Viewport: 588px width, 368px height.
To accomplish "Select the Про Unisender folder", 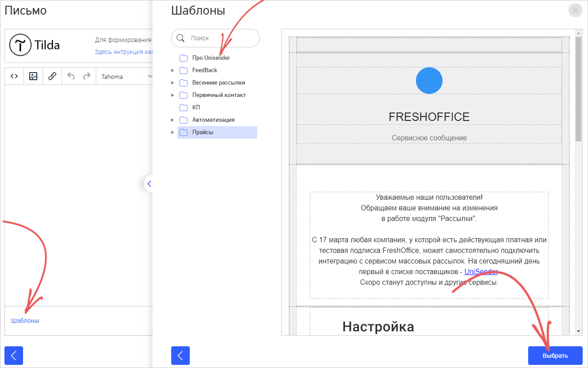I will [211, 58].
